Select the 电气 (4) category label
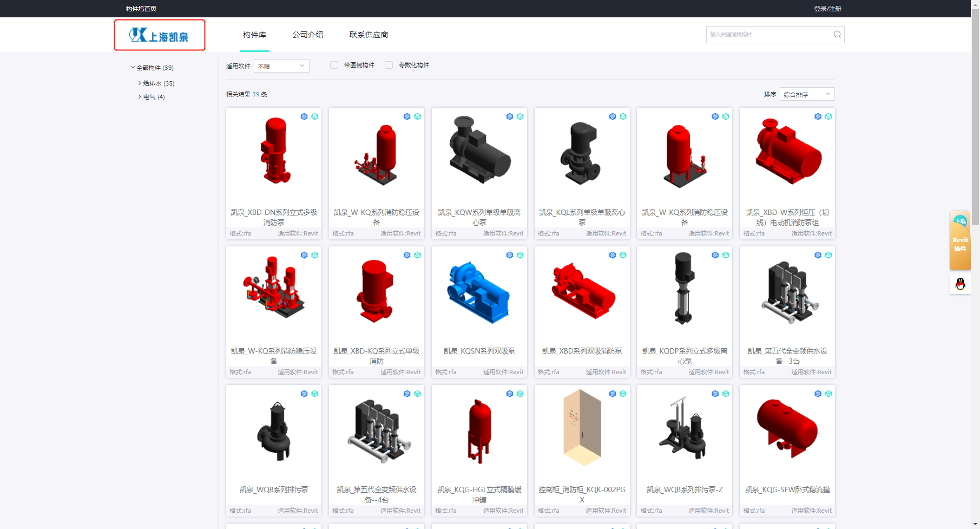This screenshot has width=980, height=529. click(x=154, y=97)
